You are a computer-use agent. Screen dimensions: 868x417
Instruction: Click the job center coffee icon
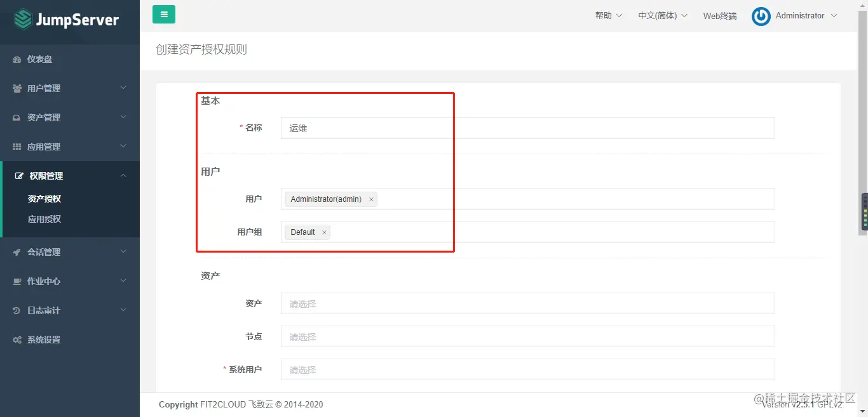click(17, 281)
